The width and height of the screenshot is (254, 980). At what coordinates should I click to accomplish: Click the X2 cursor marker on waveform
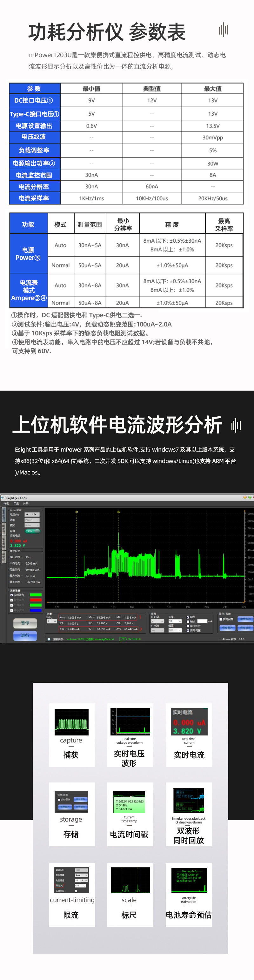[119, 512]
